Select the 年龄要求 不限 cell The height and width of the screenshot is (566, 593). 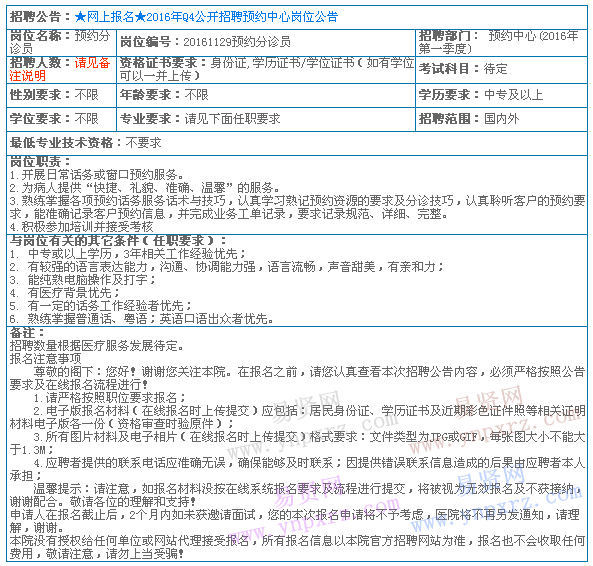(x=266, y=95)
